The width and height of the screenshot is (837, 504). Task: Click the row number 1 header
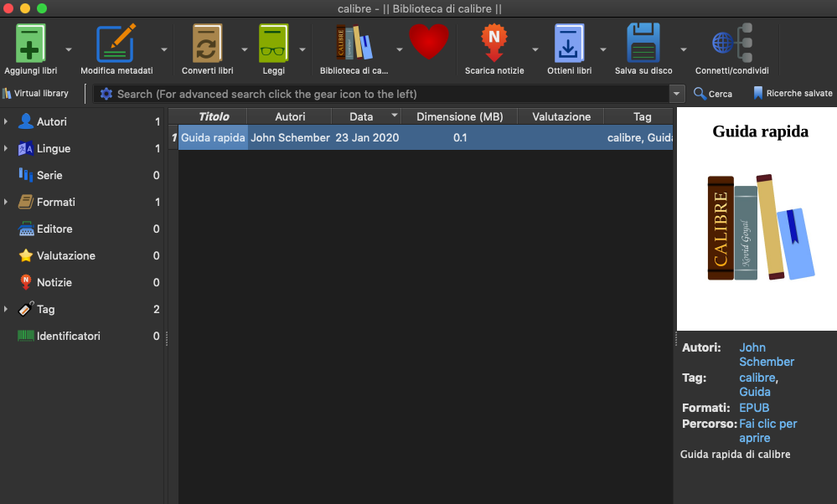click(173, 137)
